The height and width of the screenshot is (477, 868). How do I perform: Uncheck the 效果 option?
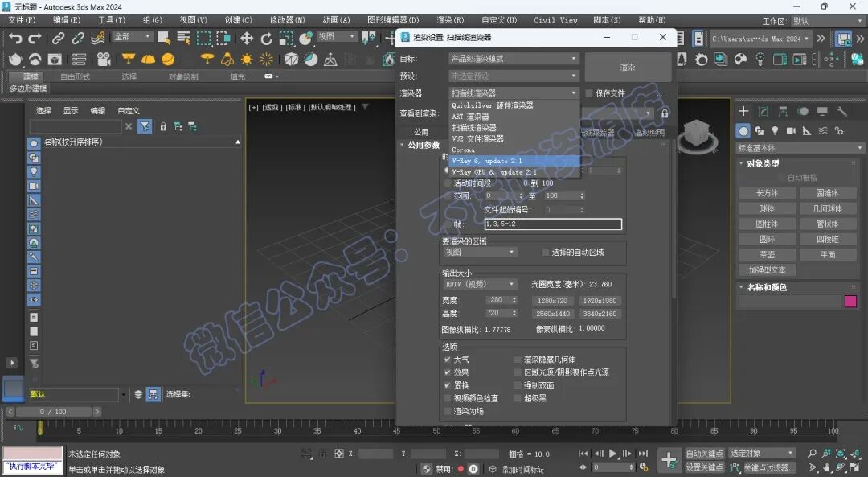point(448,372)
